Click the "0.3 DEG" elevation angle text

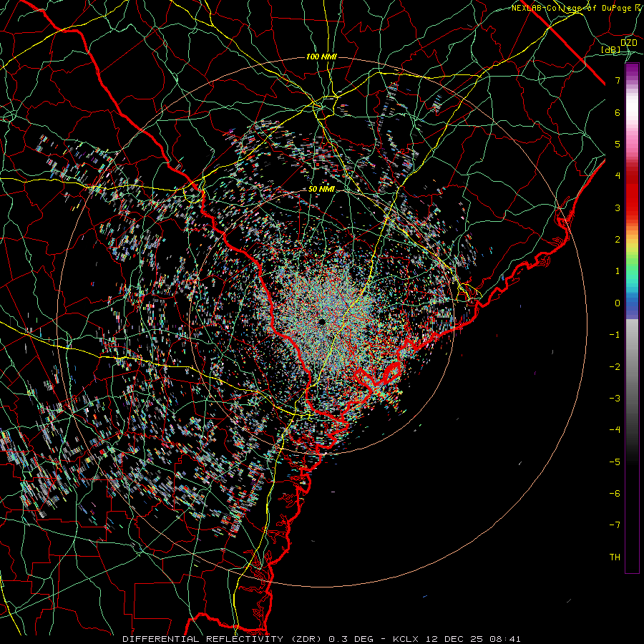click(351, 639)
